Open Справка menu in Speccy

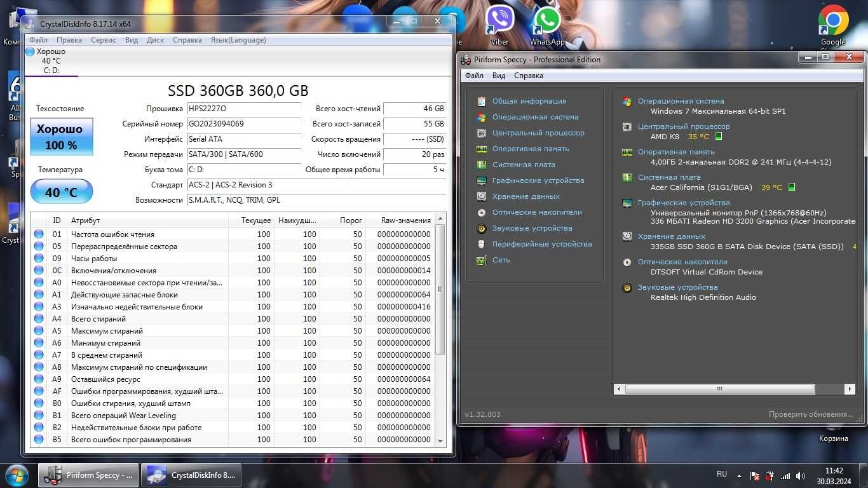(529, 76)
